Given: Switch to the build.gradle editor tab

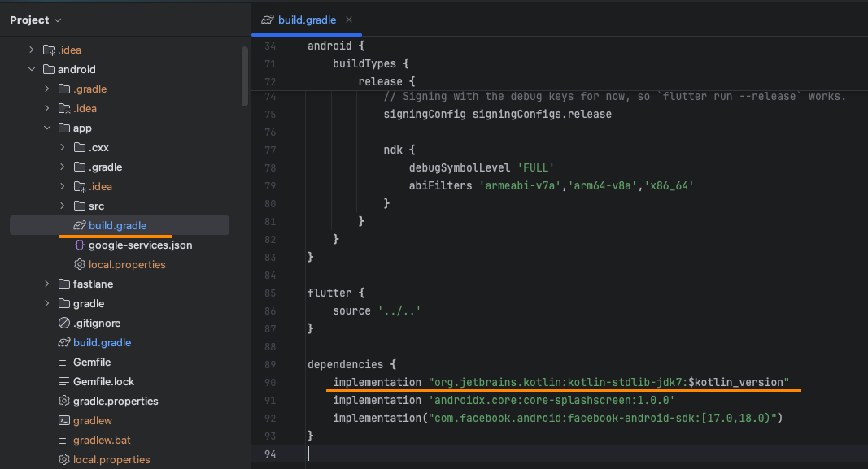Looking at the screenshot, I should click(x=307, y=20).
